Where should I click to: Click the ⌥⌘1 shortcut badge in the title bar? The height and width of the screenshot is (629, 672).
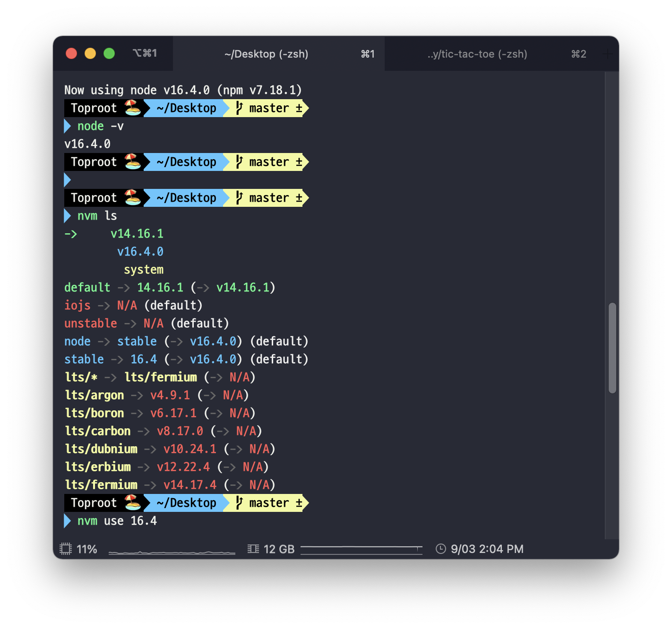tap(146, 53)
